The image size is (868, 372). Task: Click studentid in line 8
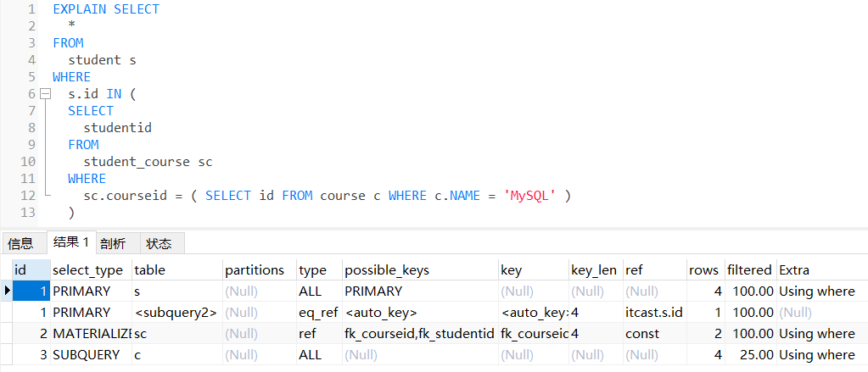117,128
